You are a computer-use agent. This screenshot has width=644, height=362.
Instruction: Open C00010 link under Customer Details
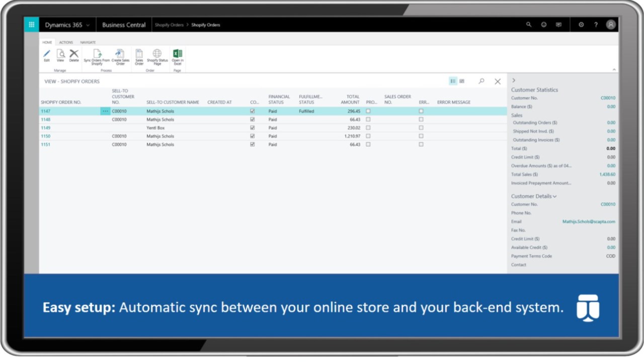(x=608, y=205)
